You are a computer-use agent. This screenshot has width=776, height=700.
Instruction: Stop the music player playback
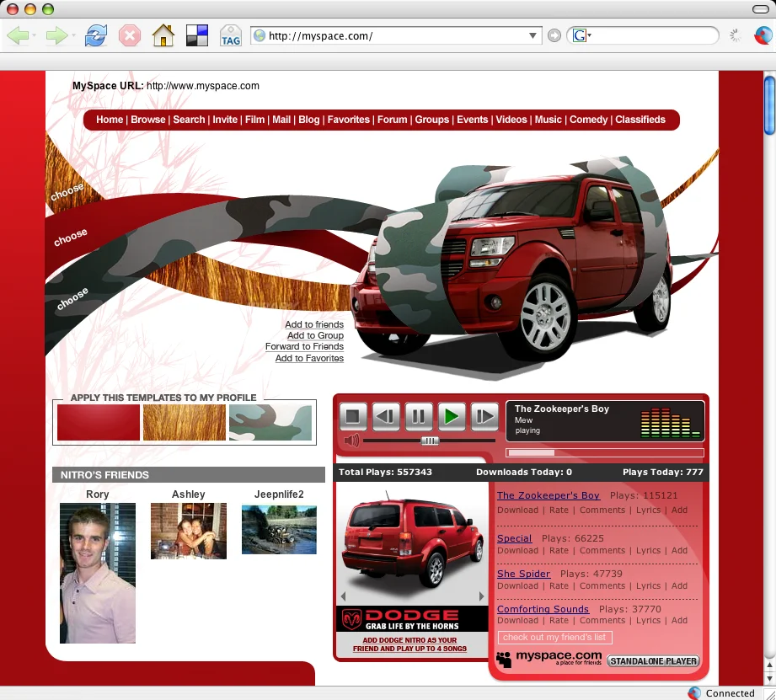pyautogui.click(x=353, y=416)
